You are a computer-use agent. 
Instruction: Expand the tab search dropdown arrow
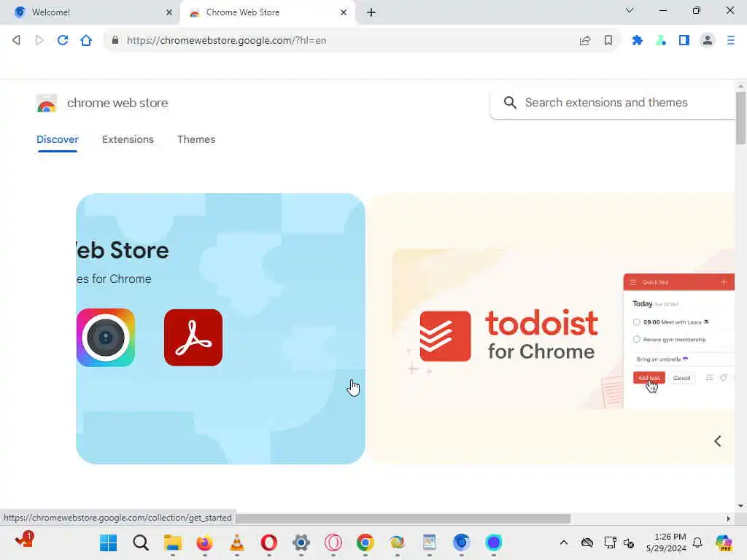630,10
